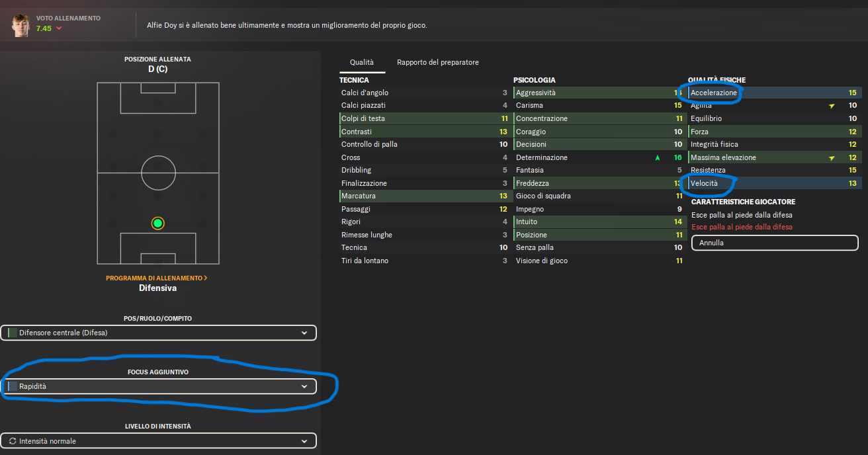Click the yellow arrow beside Massima elevazione

coord(830,158)
